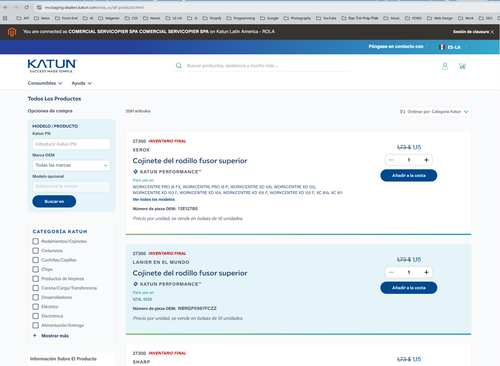Click Ver todos los modelos link

point(154,199)
